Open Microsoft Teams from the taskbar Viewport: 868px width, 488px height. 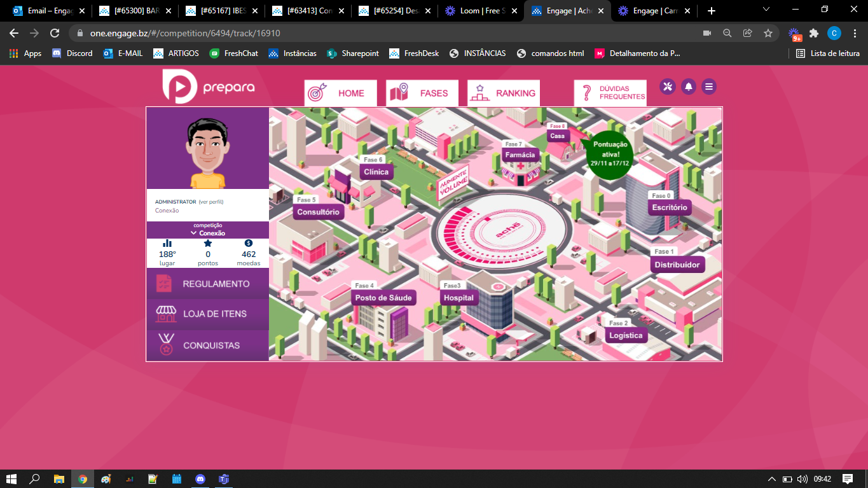[223, 479]
